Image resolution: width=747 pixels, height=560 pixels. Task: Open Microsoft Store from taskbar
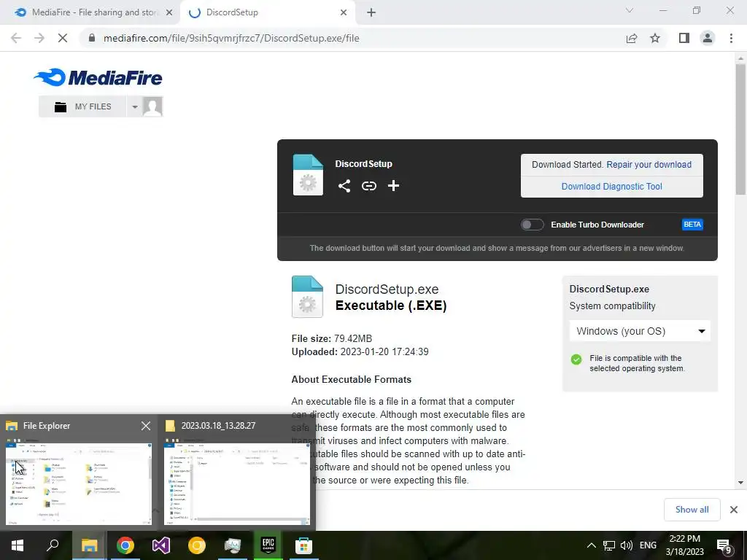[303, 545]
